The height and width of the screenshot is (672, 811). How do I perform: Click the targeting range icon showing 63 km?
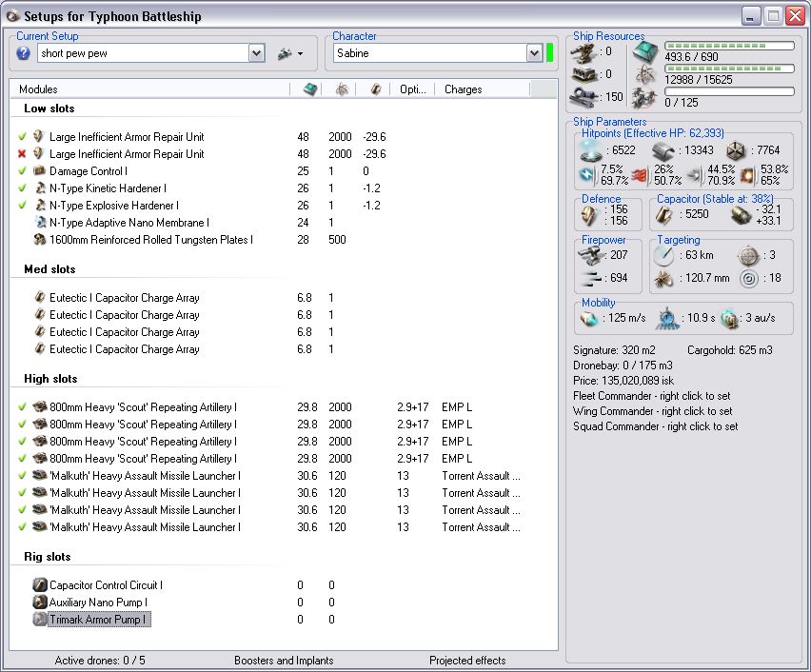click(x=663, y=255)
